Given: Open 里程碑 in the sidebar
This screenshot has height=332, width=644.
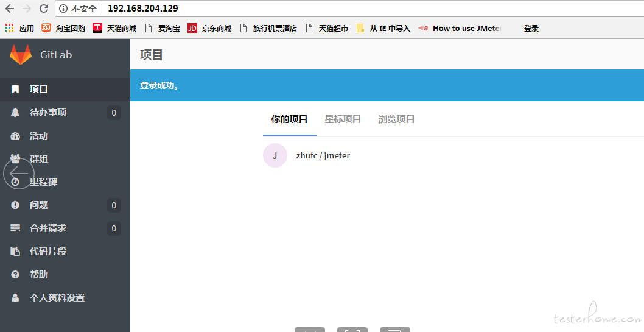Looking at the screenshot, I should coord(65,182).
